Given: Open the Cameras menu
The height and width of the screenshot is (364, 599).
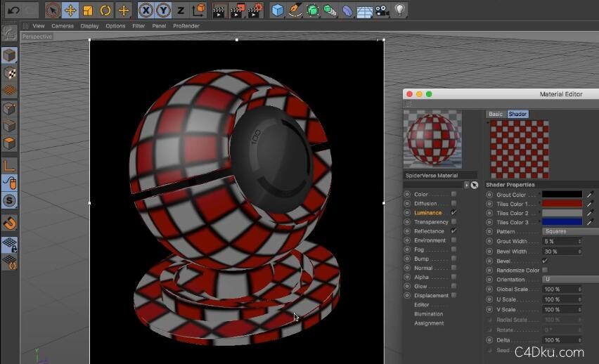Looking at the screenshot, I should click(63, 26).
